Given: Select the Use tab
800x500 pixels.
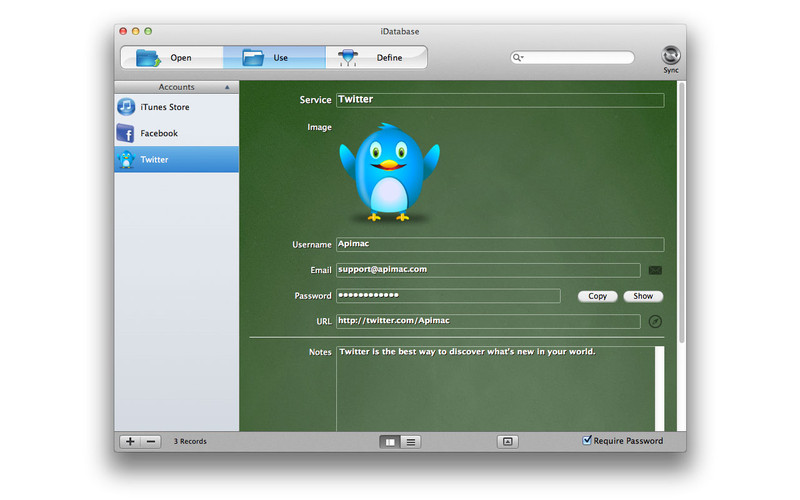Looking at the screenshot, I should (x=274, y=58).
